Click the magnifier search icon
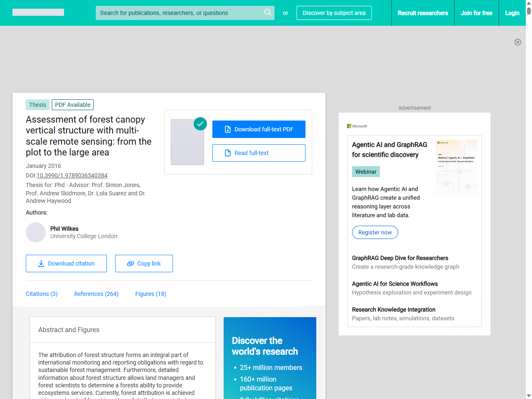Viewport: 532px width, 399px height. tap(268, 12)
